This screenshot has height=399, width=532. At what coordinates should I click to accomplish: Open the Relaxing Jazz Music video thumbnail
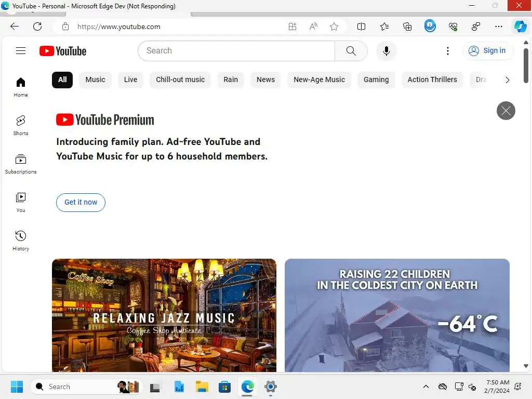(x=164, y=315)
